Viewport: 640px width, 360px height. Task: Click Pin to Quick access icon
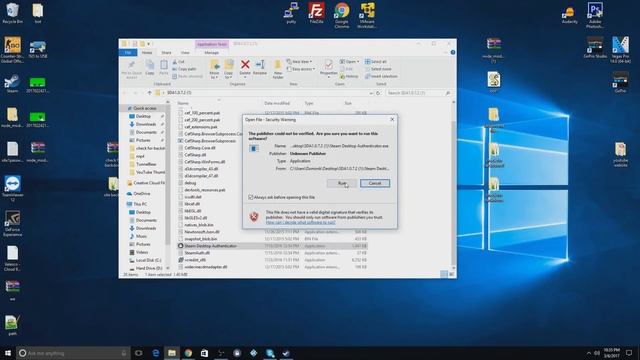tap(131, 69)
